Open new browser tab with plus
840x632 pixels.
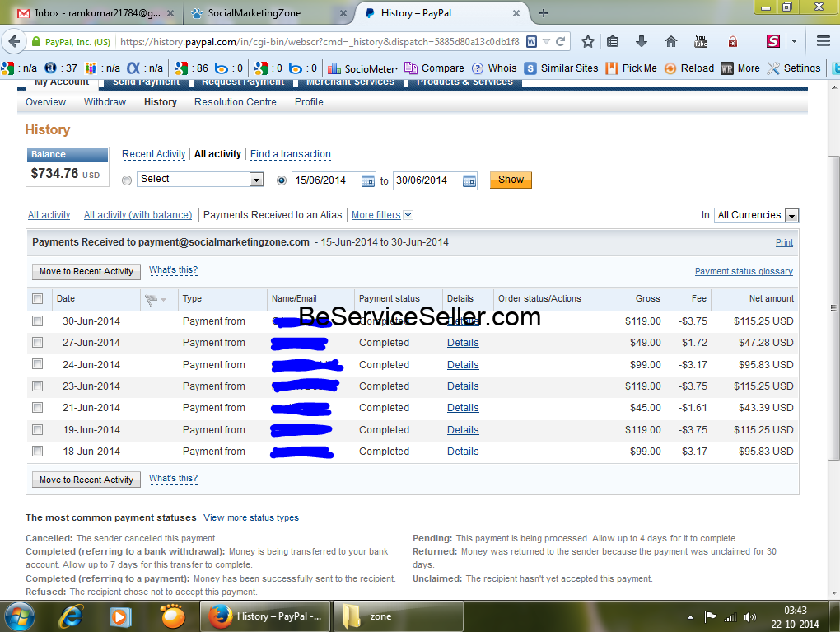(x=544, y=13)
